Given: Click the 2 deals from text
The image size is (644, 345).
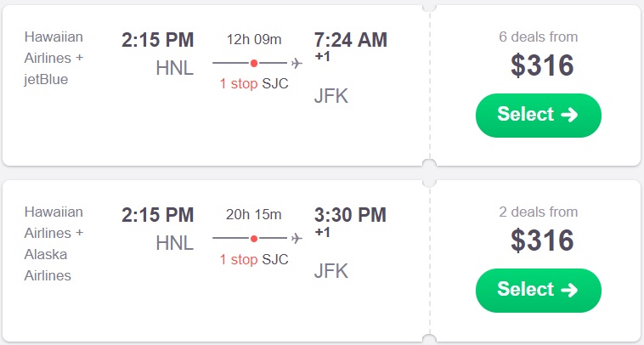Looking at the screenshot, I should coord(538,212).
